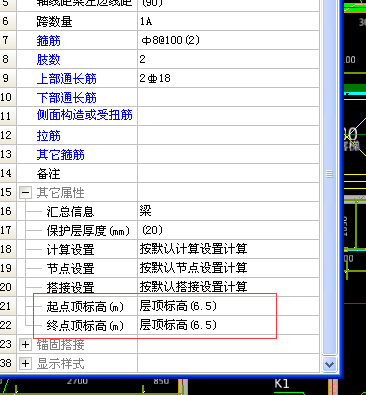Select the 终点顶标高(m) tree item
Viewport: 366px width, 395px height.
[x=85, y=326]
